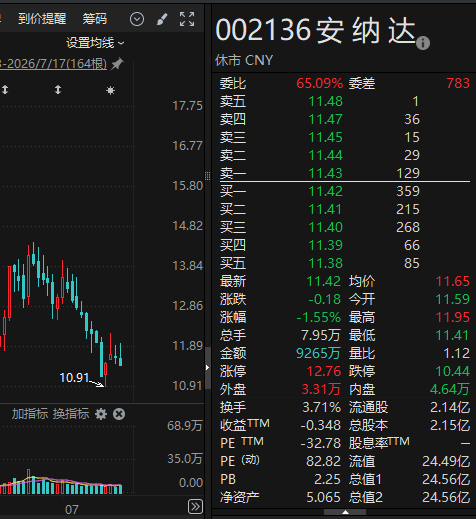Click 加指标 to add indicator
The height and width of the screenshot is (519, 476).
[30, 414]
